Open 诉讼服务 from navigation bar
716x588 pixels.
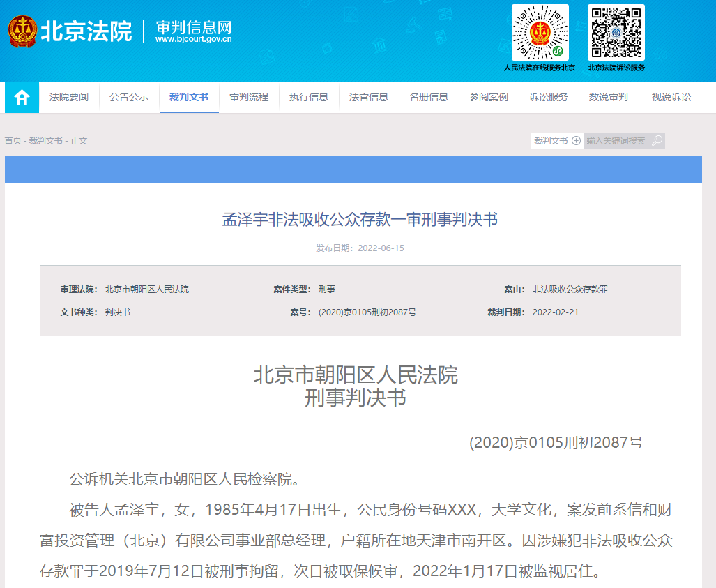tap(549, 98)
